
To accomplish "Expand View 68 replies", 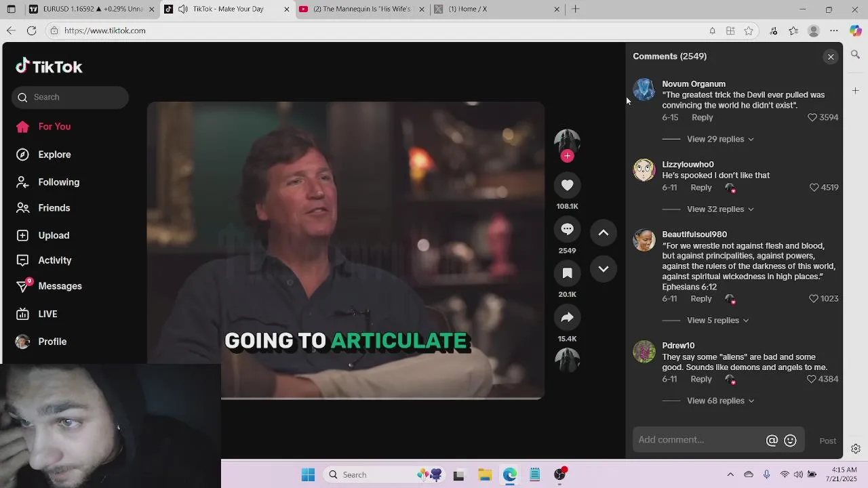I will [720, 401].
